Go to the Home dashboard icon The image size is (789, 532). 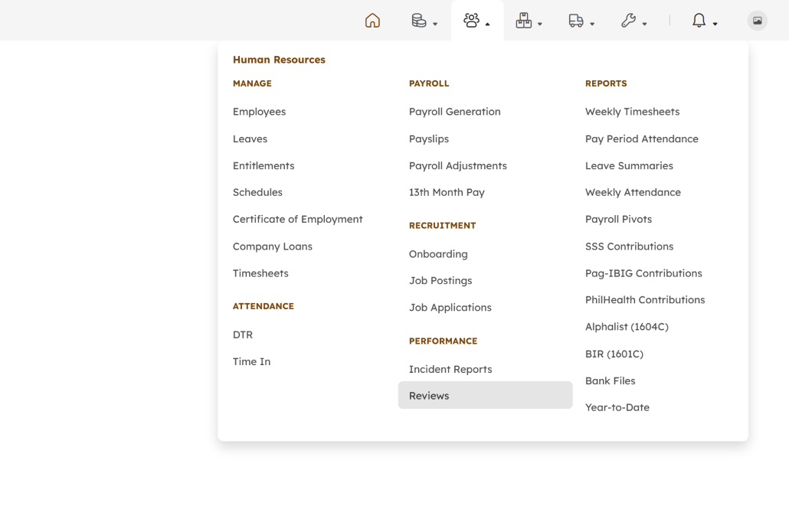[372, 21]
